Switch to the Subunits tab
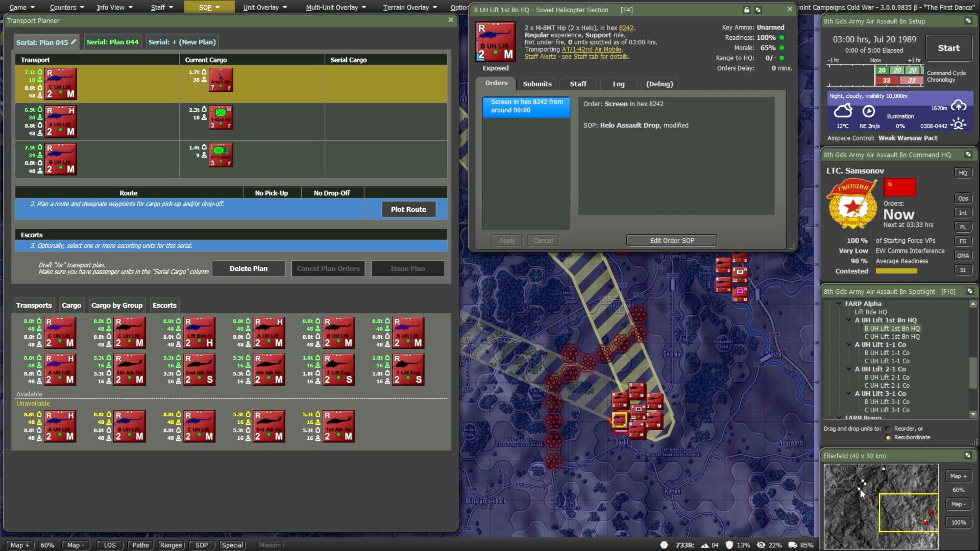980x551 pixels. pyautogui.click(x=536, y=84)
